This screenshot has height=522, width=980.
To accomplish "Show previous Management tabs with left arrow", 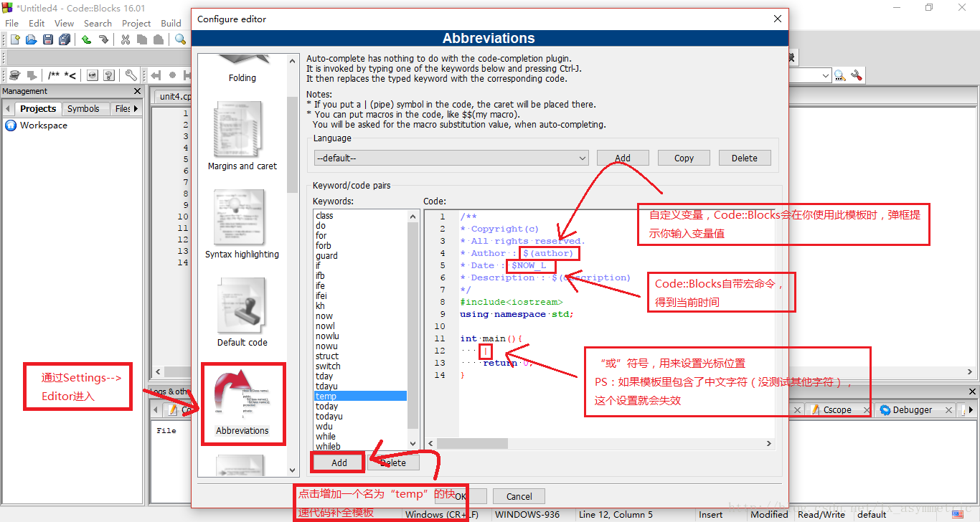I will coord(8,109).
